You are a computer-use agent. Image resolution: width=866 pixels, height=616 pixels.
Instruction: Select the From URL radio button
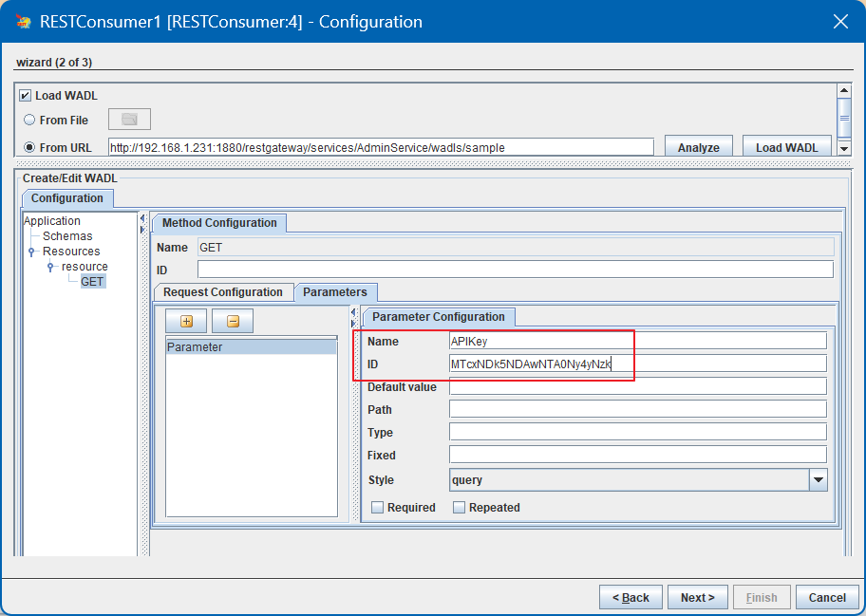tap(29, 147)
